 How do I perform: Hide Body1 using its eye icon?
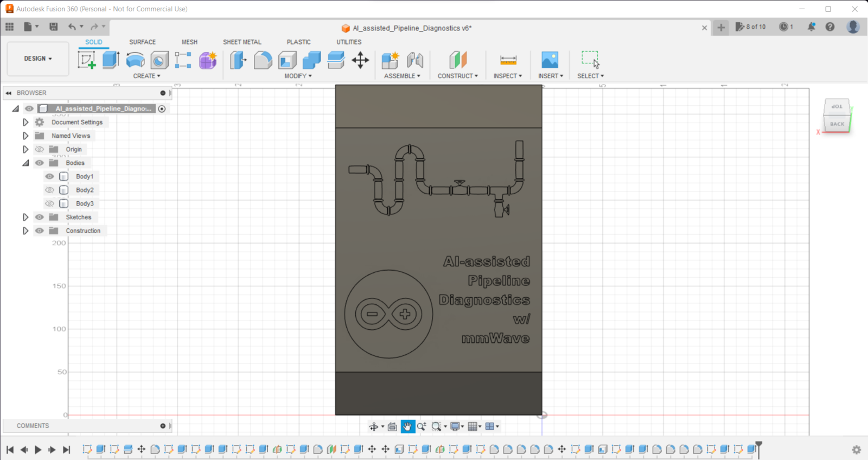point(49,176)
